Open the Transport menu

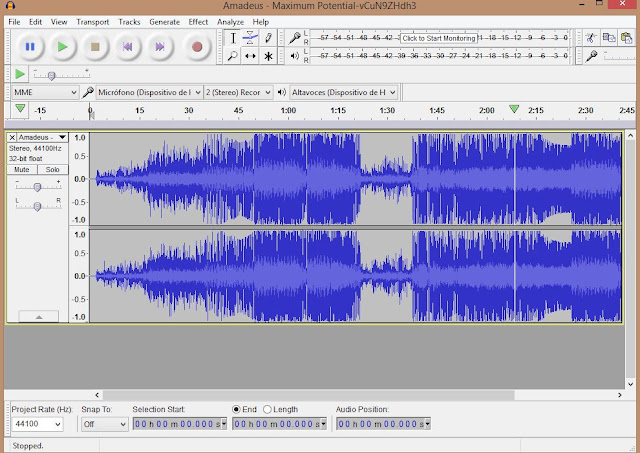pos(93,22)
